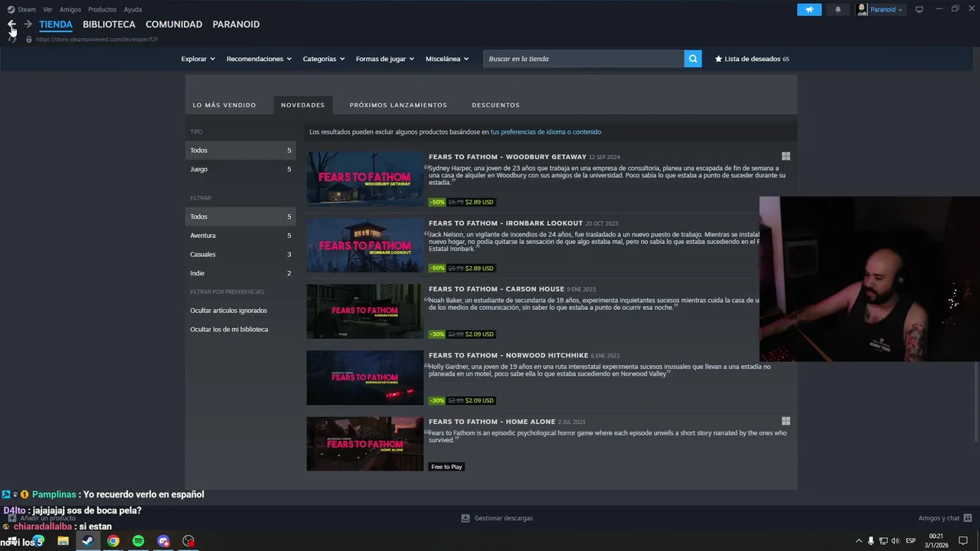
Task: Select the Novedades tab
Action: [302, 105]
